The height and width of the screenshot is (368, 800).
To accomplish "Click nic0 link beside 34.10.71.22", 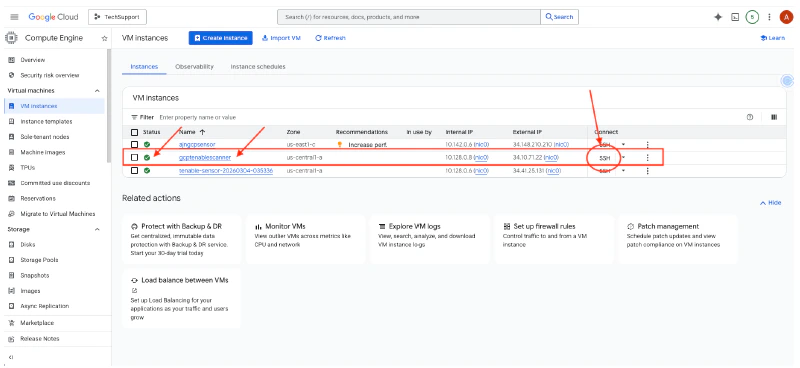I will pyautogui.click(x=551, y=158).
